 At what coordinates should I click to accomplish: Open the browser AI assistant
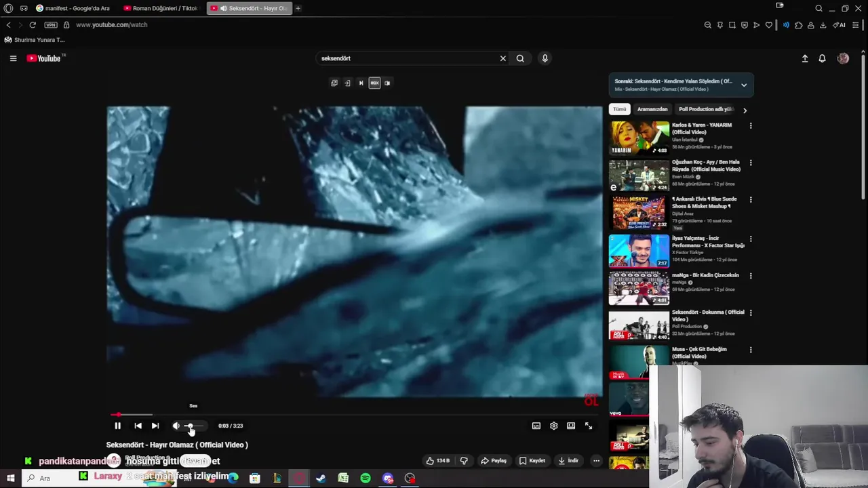pos(840,25)
